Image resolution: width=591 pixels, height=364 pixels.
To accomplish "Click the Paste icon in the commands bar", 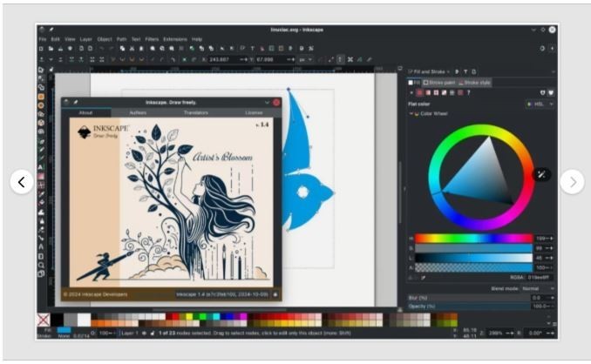I will click(x=141, y=49).
